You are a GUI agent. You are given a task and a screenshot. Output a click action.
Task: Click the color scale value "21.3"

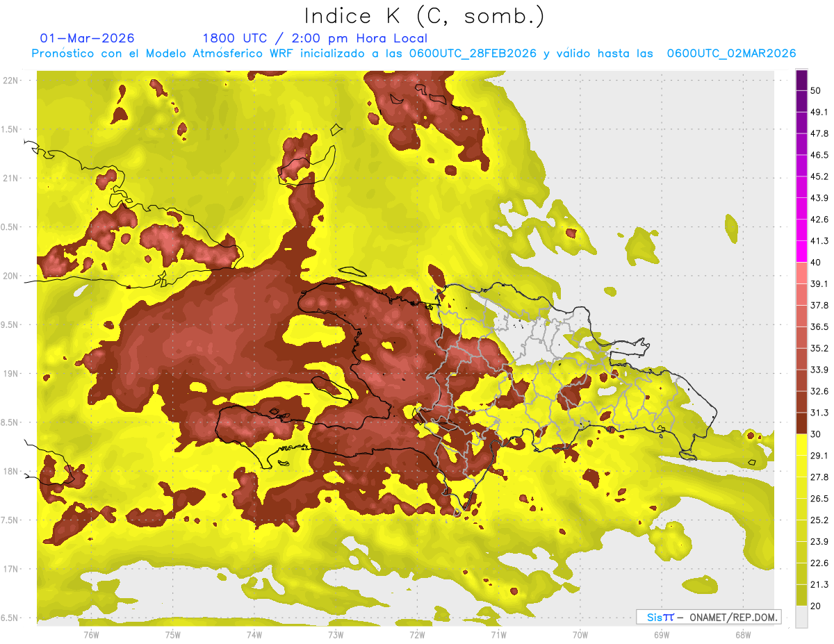[819, 585]
